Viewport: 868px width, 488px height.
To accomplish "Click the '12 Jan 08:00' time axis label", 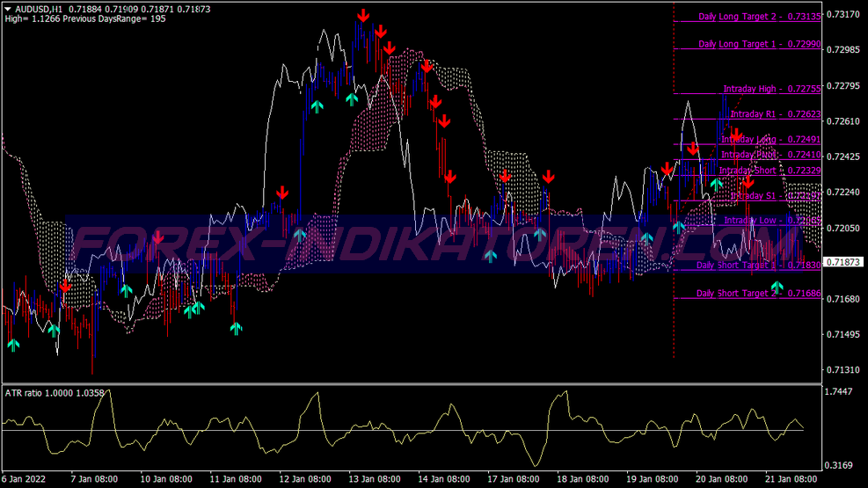I will (305, 479).
